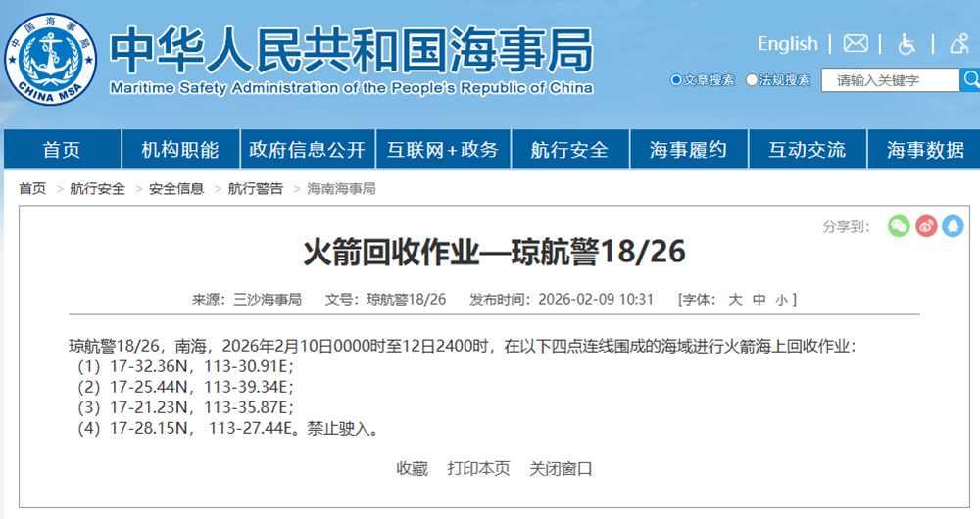Viewport: 980px width, 519px height.
Task: Select the 文章搜索 radio button
Action: pyautogui.click(x=676, y=80)
